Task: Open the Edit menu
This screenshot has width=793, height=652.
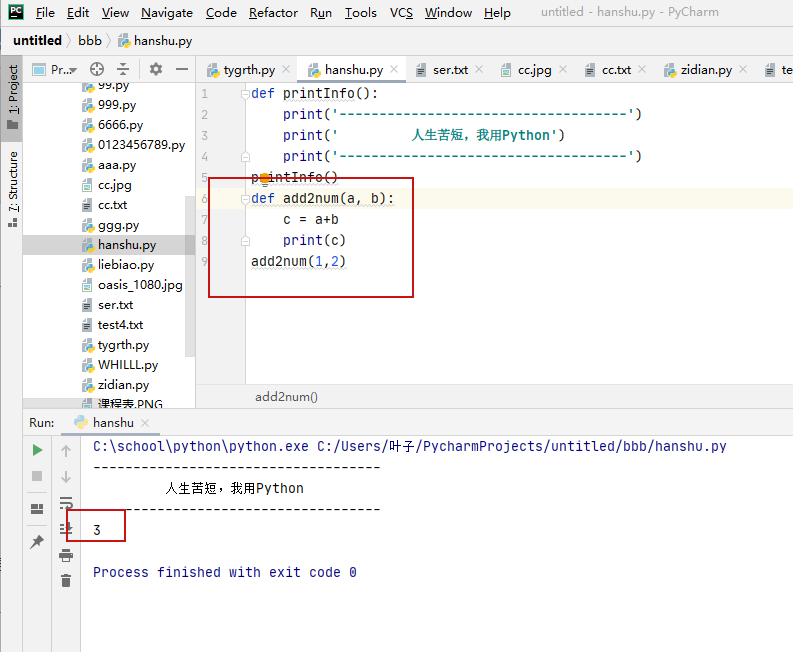Action: pos(78,13)
